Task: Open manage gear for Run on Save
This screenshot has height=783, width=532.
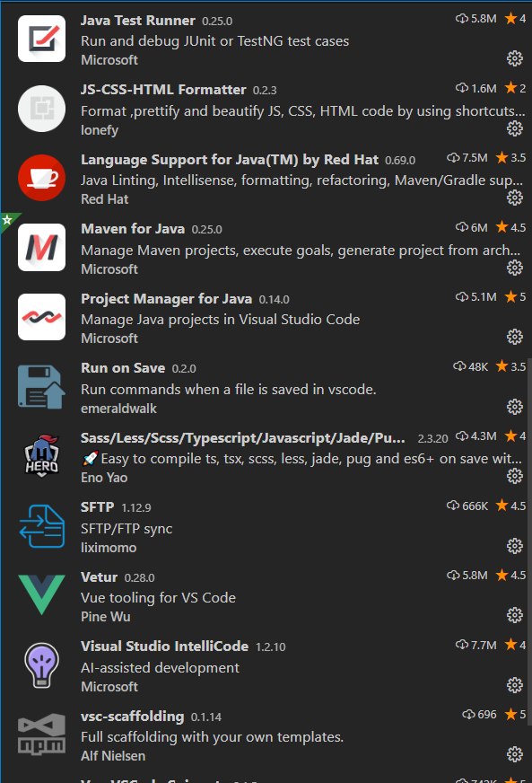Action: [x=515, y=407]
